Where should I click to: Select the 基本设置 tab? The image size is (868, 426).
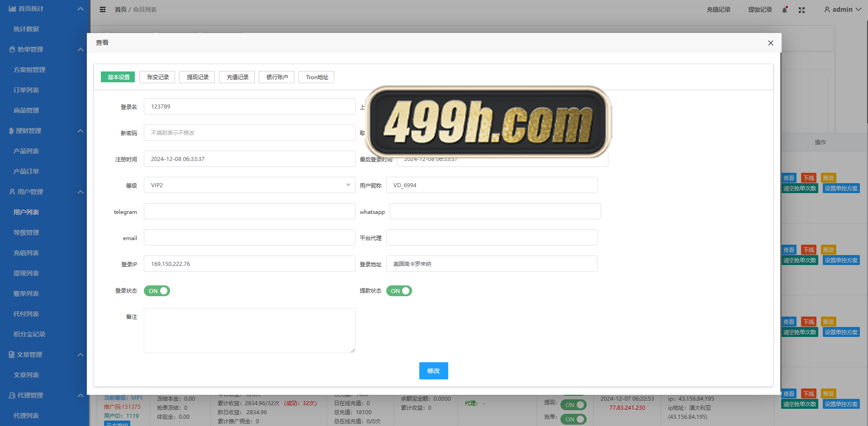tap(119, 77)
